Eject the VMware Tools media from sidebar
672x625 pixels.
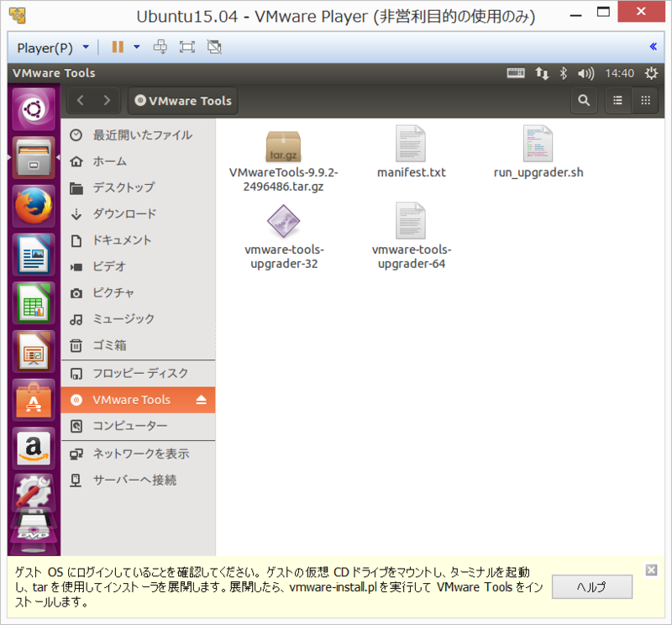(x=202, y=401)
